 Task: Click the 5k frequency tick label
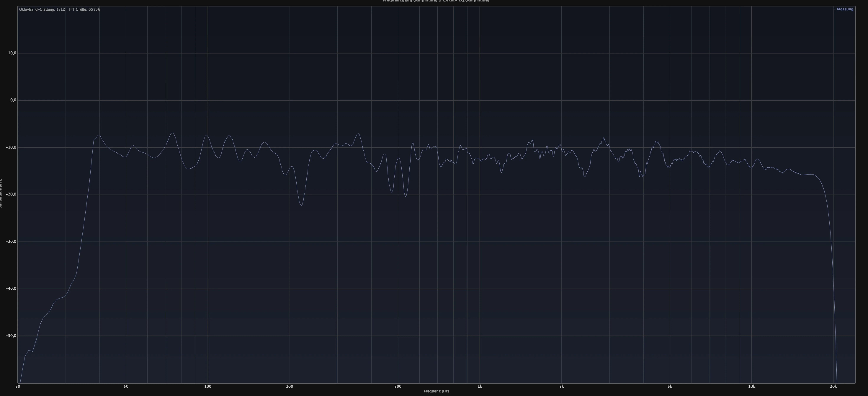670,387
